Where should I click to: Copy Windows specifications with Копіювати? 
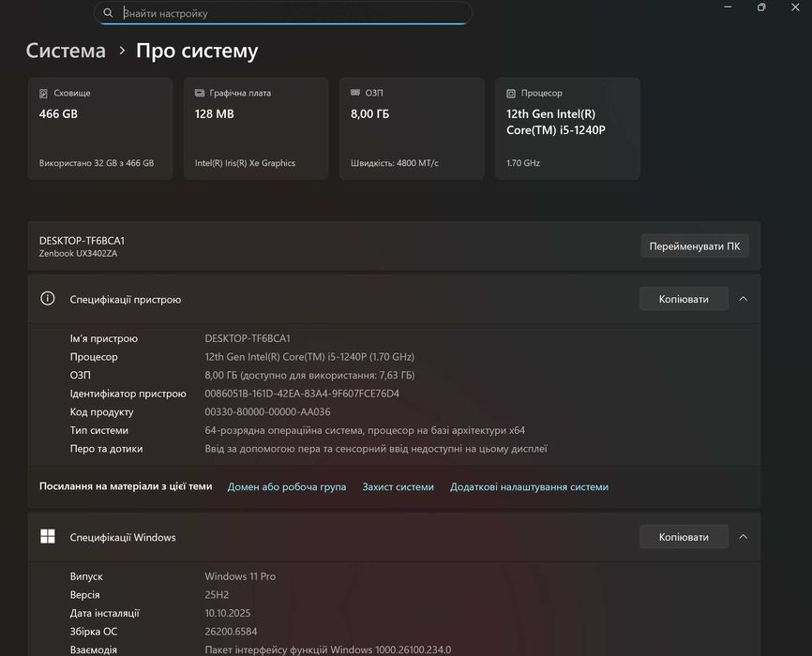point(684,537)
